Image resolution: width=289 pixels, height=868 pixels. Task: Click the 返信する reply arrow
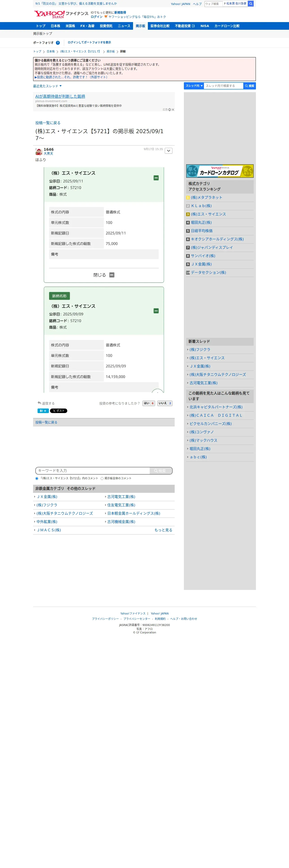(46, 403)
